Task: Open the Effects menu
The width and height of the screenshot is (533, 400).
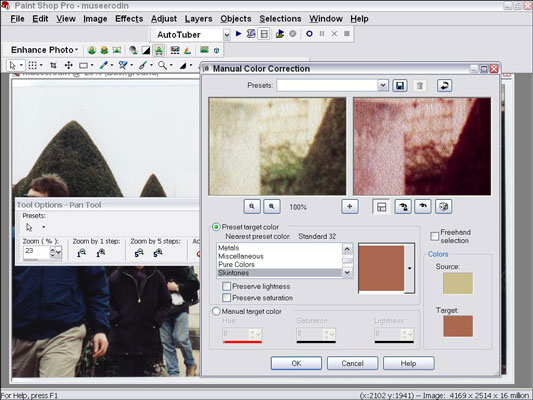Action: point(129,19)
